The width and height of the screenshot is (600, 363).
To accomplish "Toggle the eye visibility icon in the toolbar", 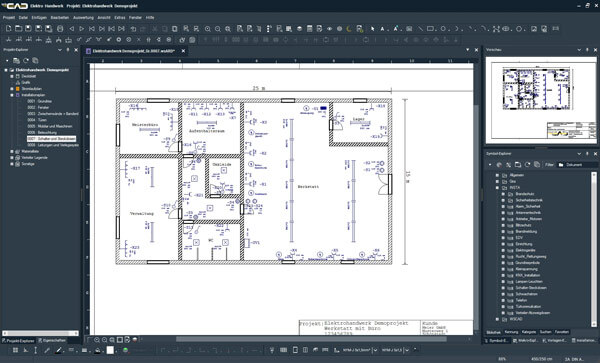I will (x=329, y=29).
